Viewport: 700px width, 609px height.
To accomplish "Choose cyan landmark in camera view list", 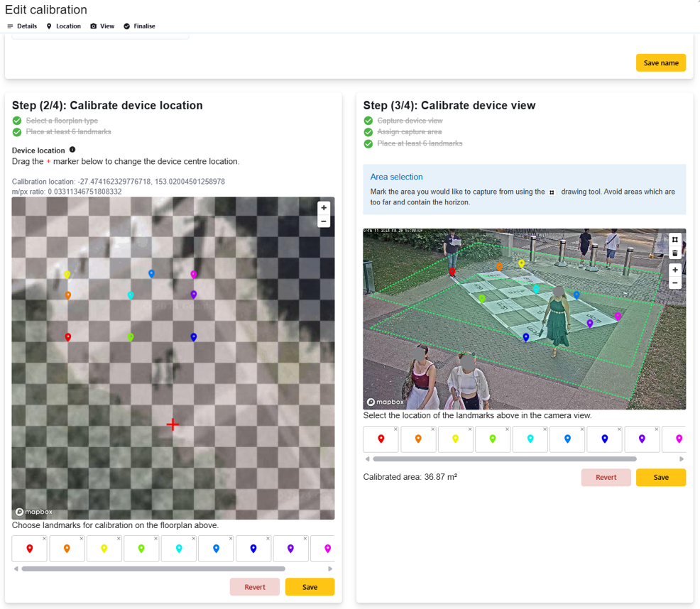I will pyautogui.click(x=530, y=439).
